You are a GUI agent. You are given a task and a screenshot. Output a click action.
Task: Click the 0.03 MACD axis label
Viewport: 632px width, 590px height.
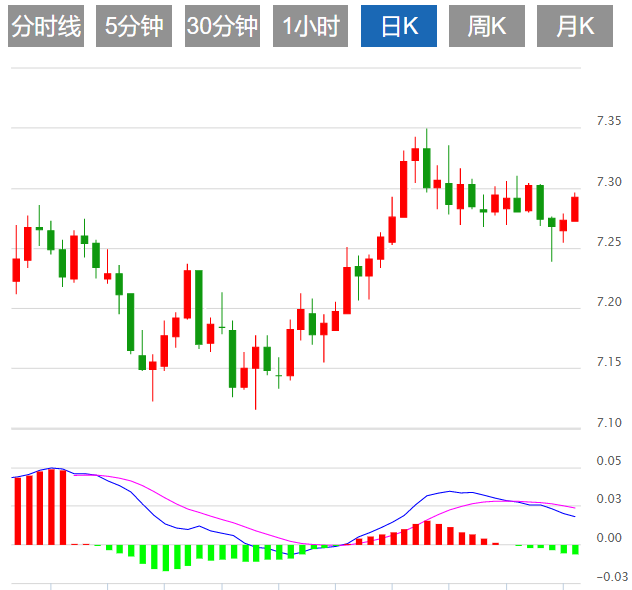[609, 499]
